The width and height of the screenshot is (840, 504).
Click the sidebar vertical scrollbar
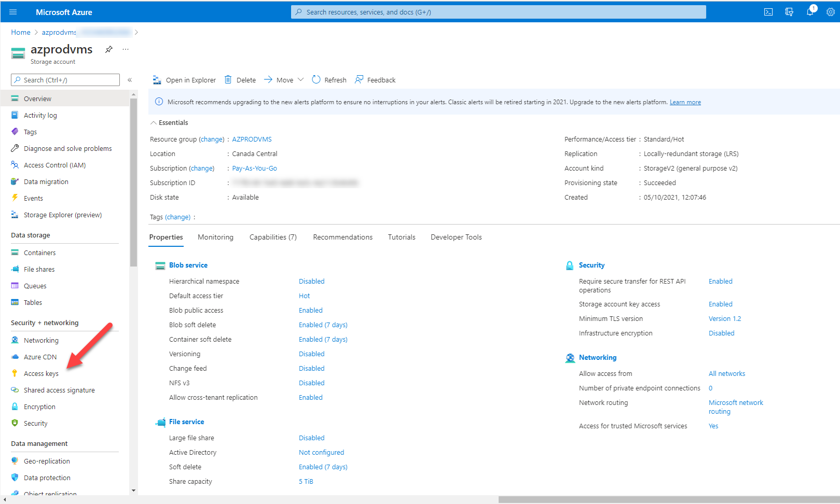click(x=133, y=181)
